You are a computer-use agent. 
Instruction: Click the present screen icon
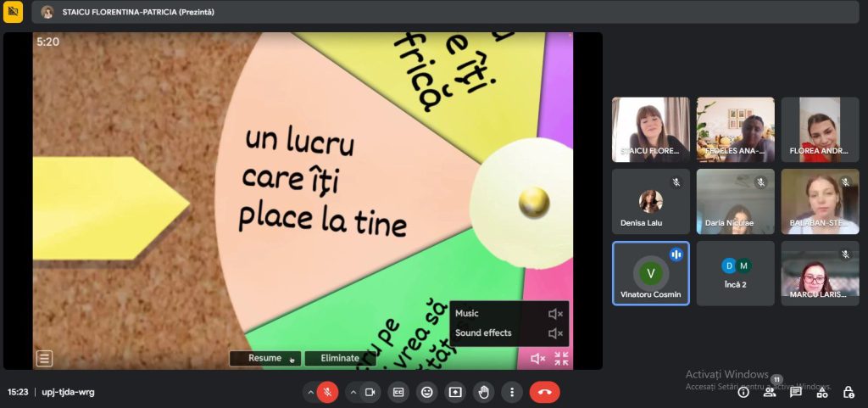pyautogui.click(x=455, y=392)
